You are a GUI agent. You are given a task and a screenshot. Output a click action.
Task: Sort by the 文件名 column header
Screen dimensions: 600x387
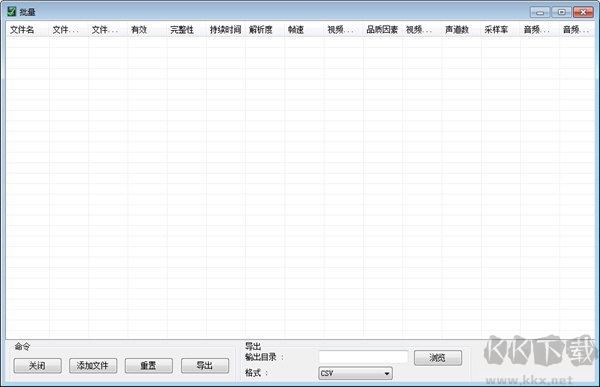(28, 30)
